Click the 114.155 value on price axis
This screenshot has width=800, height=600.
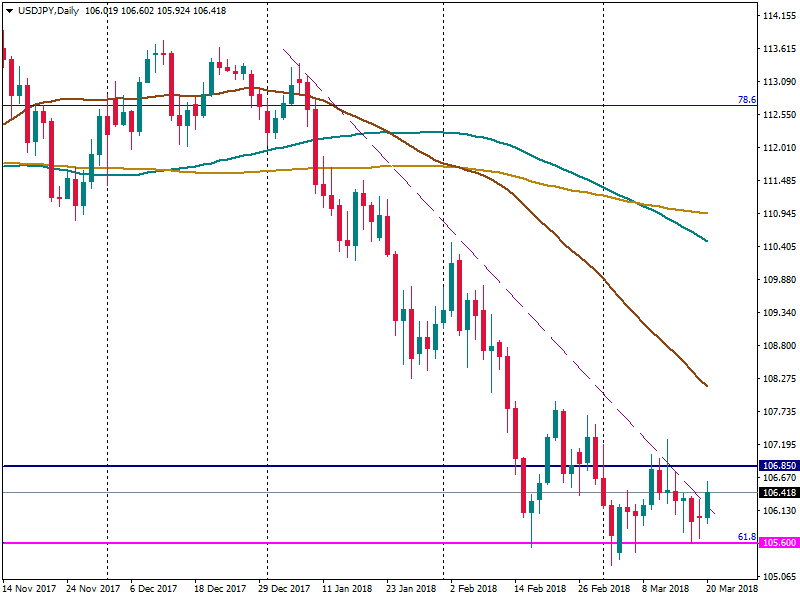(x=777, y=17)
